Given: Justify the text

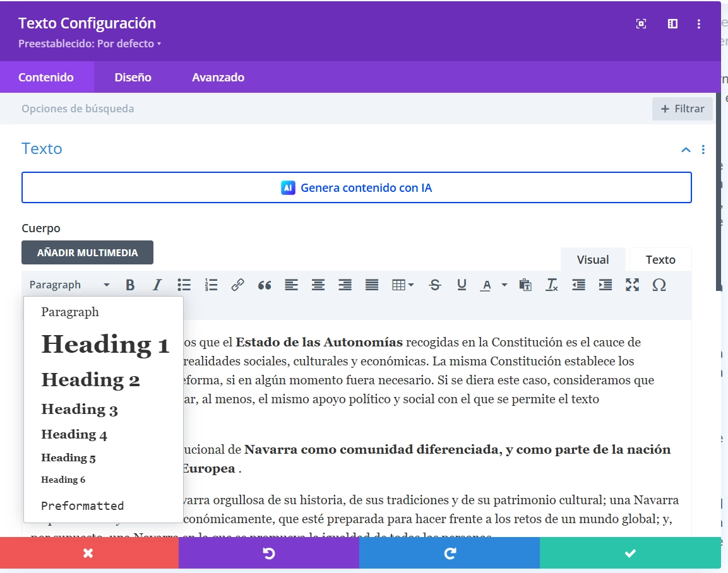Looking at the screenshot, I should pos(372,285).
